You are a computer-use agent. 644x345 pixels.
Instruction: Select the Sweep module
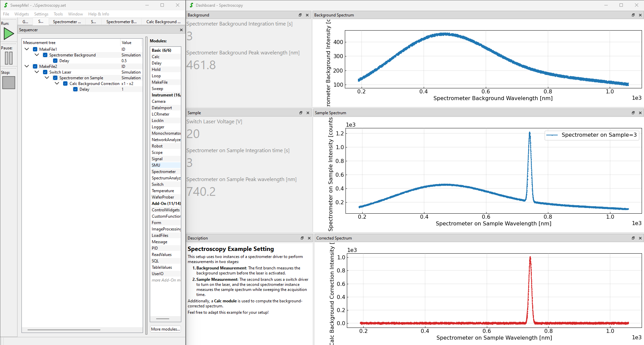coord(166,89)
